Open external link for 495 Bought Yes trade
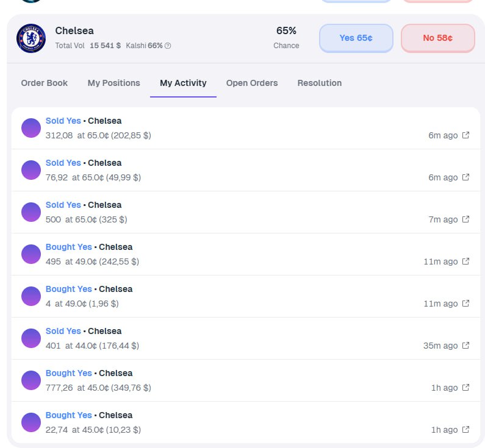The height and width of the screenshot is (448, 485). point(465,261)
